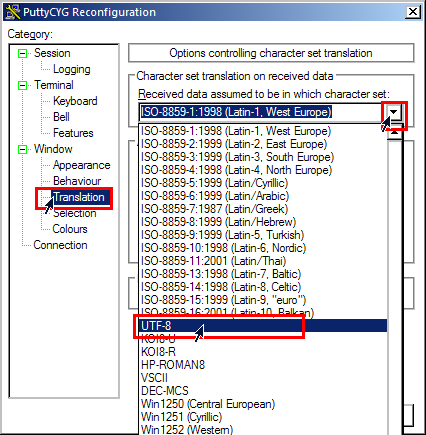
Task: Select Translation category in tree
Action: coord(79,197)
